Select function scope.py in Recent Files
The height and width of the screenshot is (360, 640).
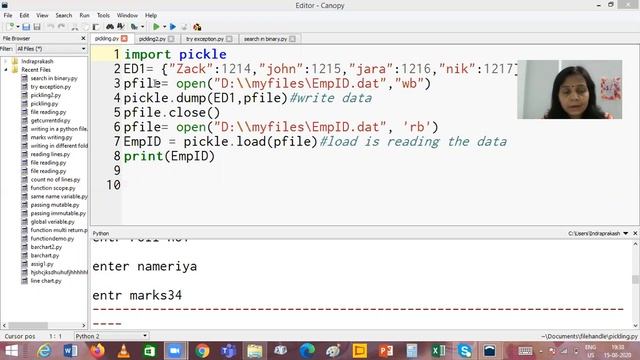tap(53, 188)
